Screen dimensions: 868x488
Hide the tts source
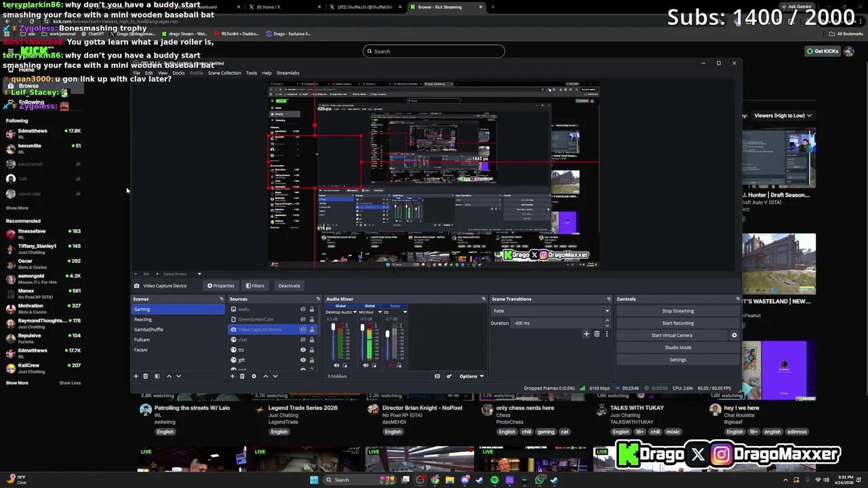click(303, 350)
